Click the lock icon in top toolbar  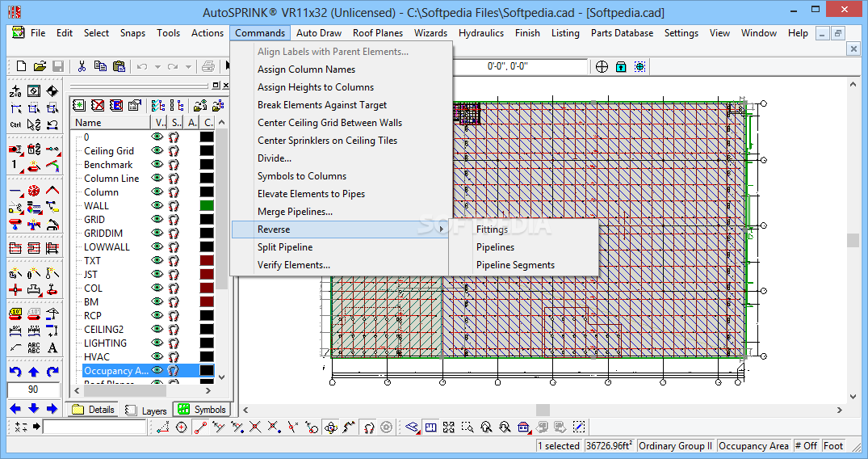click(621, 66)
